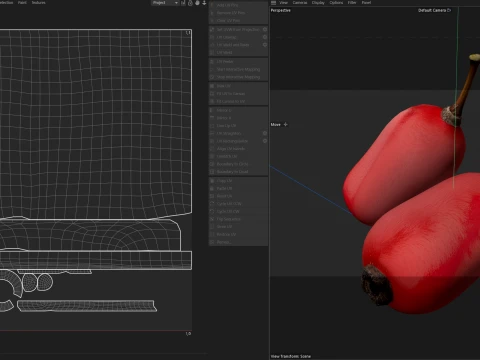Screen dimensions: 480x360
Task: Choose Remove UV Pins
Action: tap(238, 13)
